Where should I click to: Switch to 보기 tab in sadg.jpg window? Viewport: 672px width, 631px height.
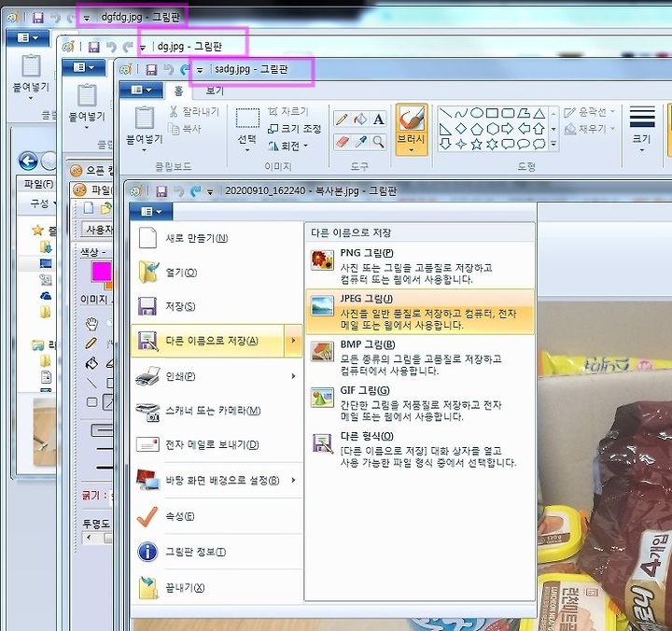pos(215,91)
